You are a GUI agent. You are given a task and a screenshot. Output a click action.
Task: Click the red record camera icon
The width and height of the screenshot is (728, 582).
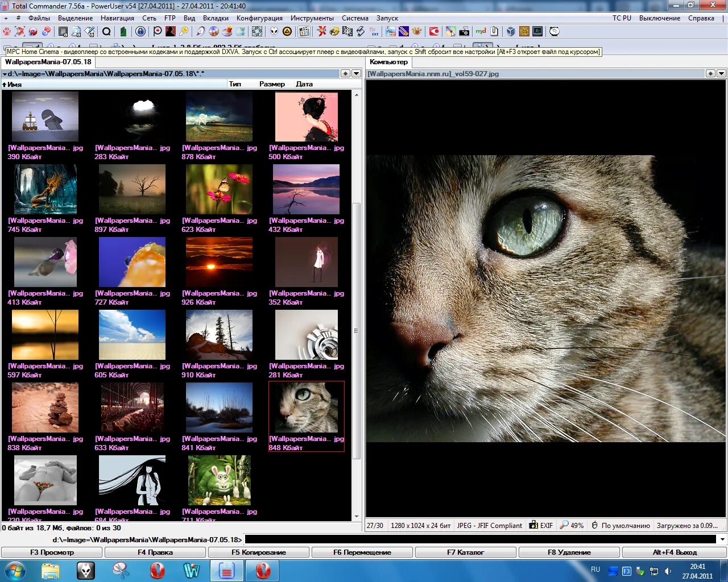(x=434, y=31)
